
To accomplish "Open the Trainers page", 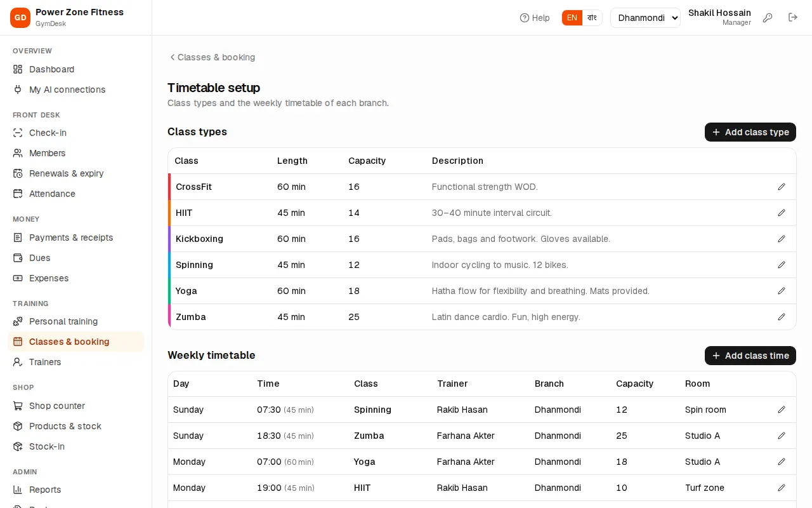I will (76, 362).
